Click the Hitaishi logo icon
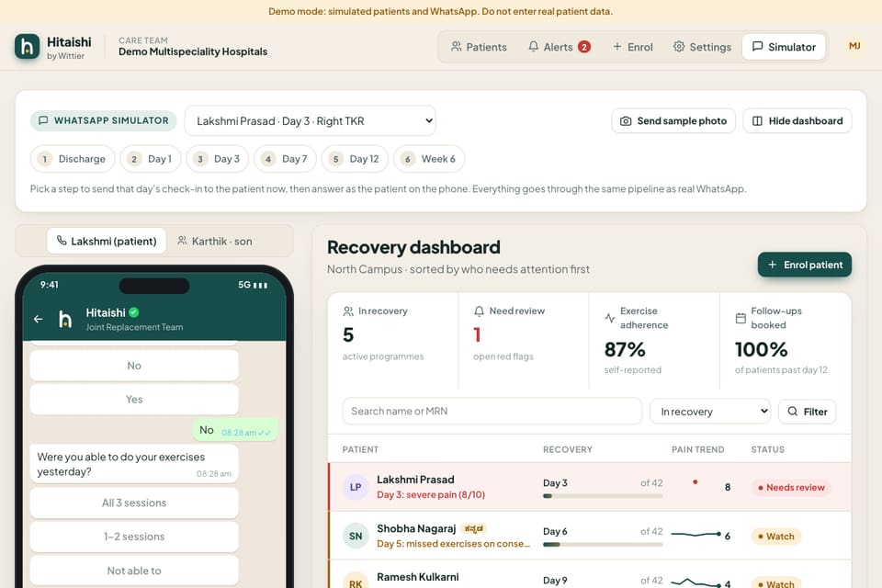 27,47
